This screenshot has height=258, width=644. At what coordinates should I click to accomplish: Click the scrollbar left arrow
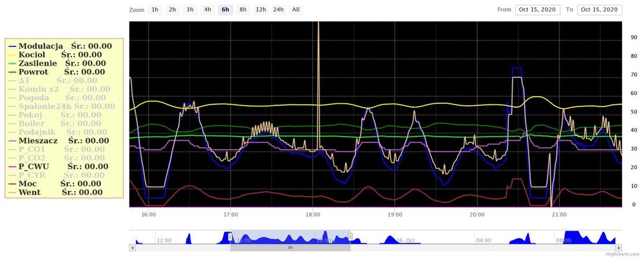[132, 248]
